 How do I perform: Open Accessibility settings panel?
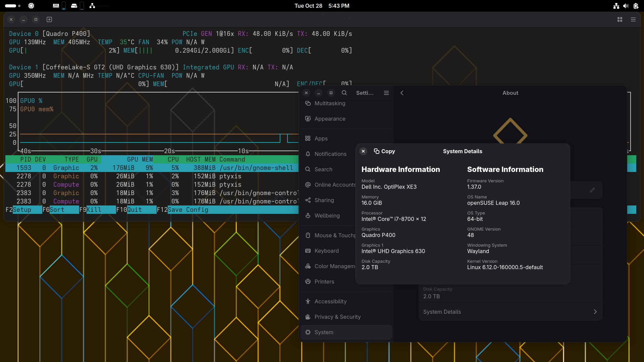(330, 301)
